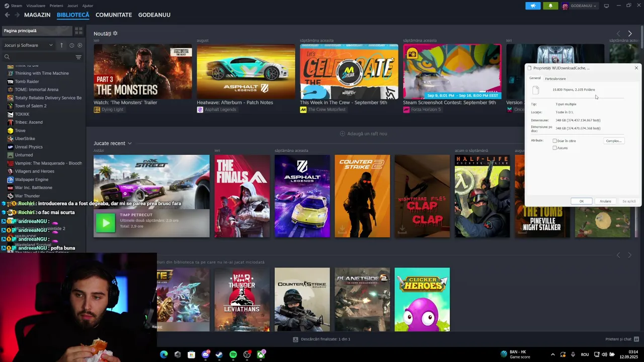The image size is (644, 362).
Task: Go to BIBLIOTECĂ tab
Action: [x=73, y=15]
